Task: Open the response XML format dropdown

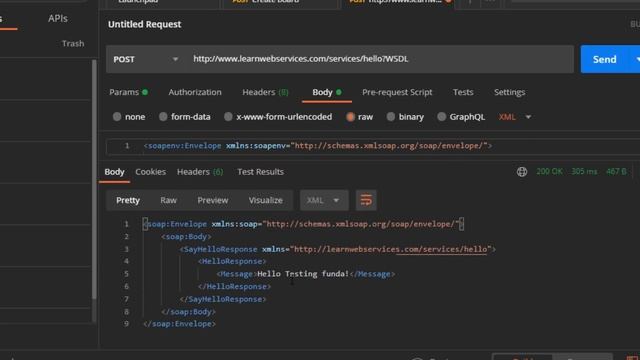Action: (x=324, y=200)
